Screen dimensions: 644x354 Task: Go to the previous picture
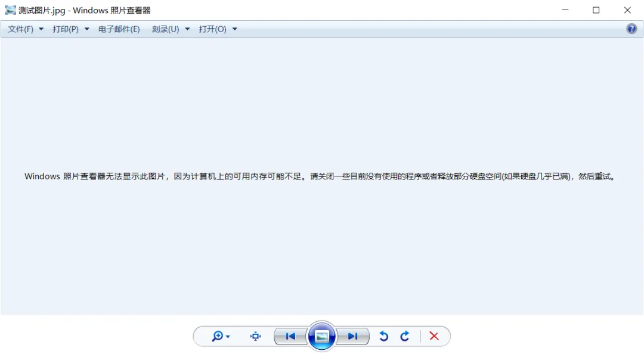point(290,336)
